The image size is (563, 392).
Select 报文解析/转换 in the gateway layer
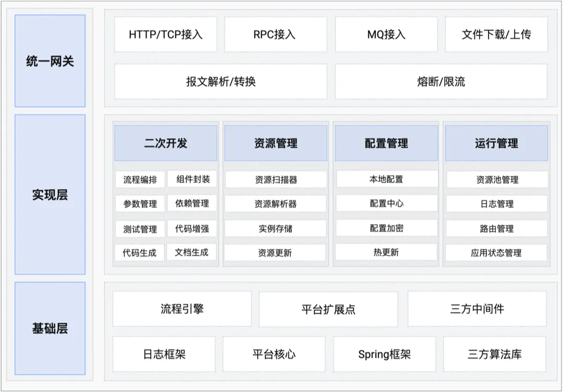219,81
